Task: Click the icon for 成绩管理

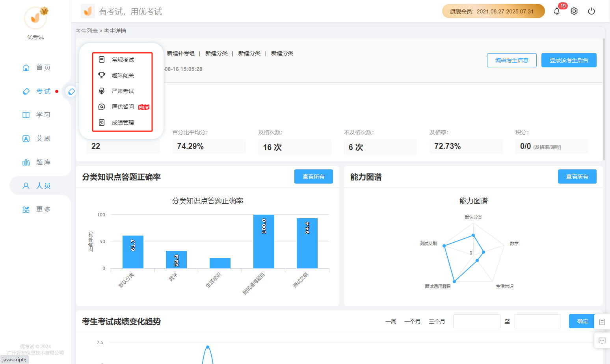Action: [x=102, y=123]
